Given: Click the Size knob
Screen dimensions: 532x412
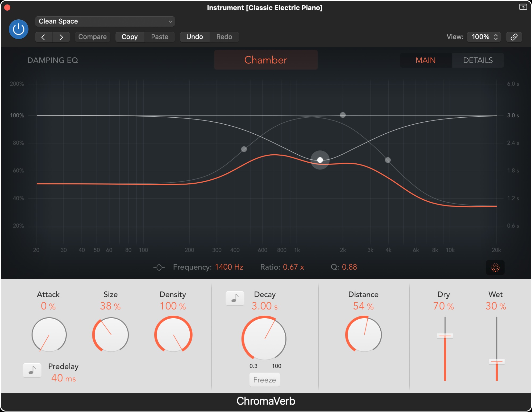Looking at the screenshot, I should (x=111, y=335).
